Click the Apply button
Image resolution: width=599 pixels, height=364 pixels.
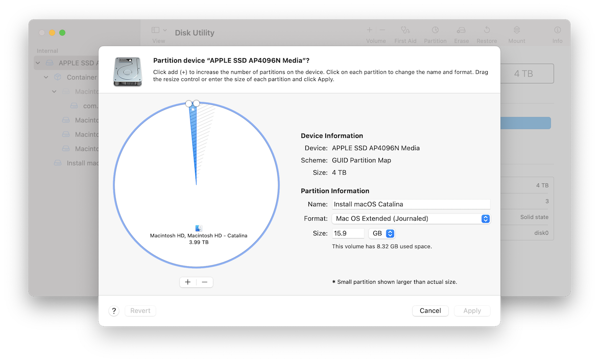pyautogui.click(x=472, y=311)
